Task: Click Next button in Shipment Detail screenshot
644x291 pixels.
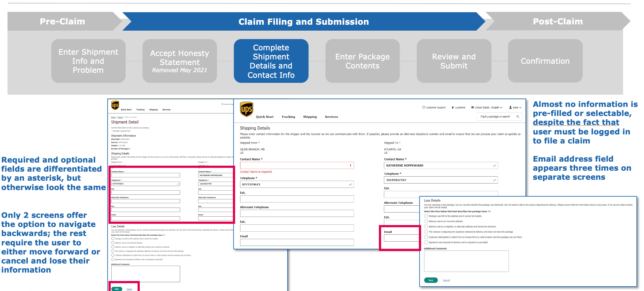Action: pos(117,289)
